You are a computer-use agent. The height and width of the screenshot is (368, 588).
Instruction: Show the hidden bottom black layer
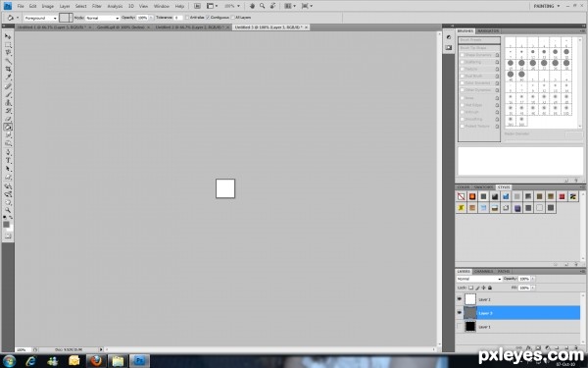pos(460,327)
